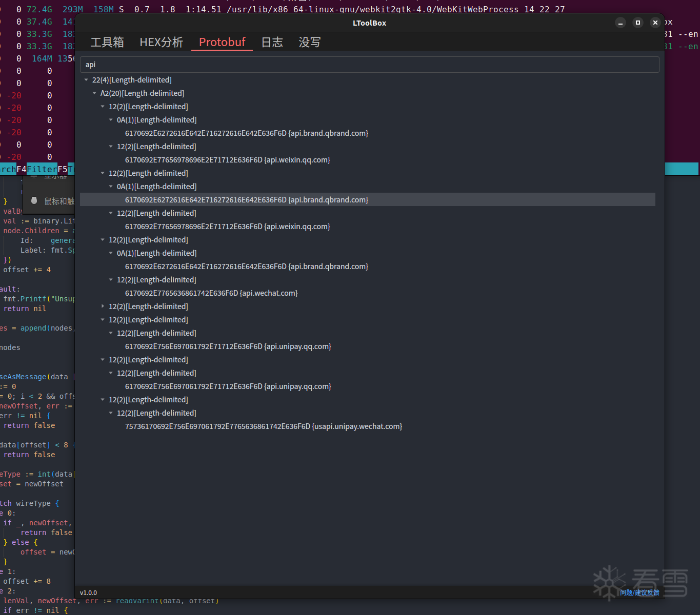Switch to the HEX分析 tab
Viewport: 700px width, 615px height.
pos(161,42)
